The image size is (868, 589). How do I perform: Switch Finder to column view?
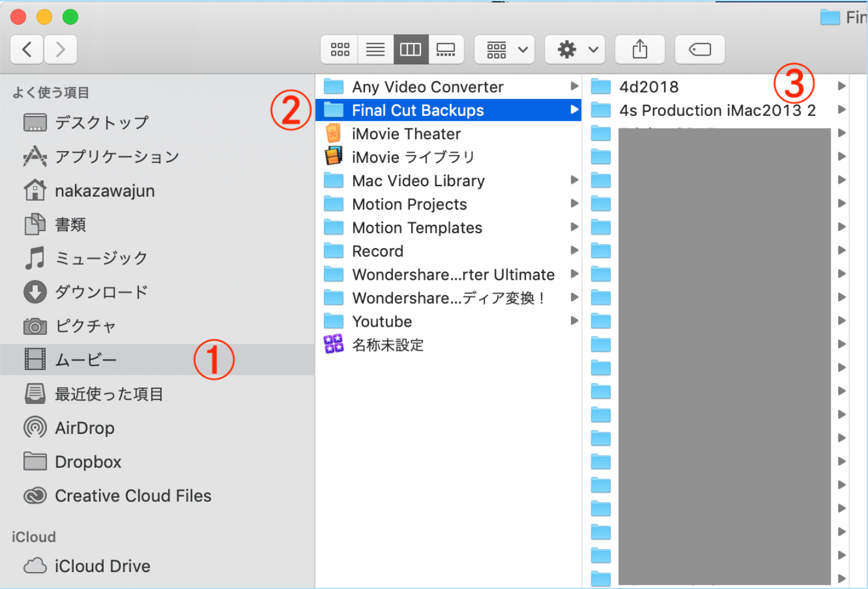[411, 50]
